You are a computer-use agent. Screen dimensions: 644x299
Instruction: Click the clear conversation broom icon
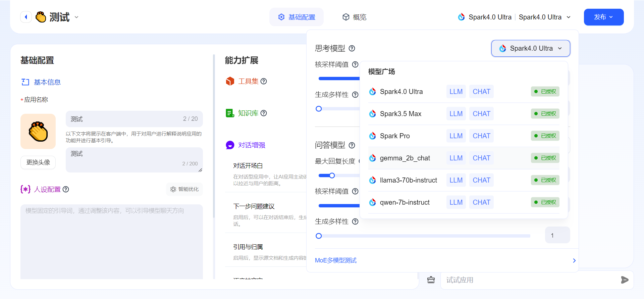point(431,280)
